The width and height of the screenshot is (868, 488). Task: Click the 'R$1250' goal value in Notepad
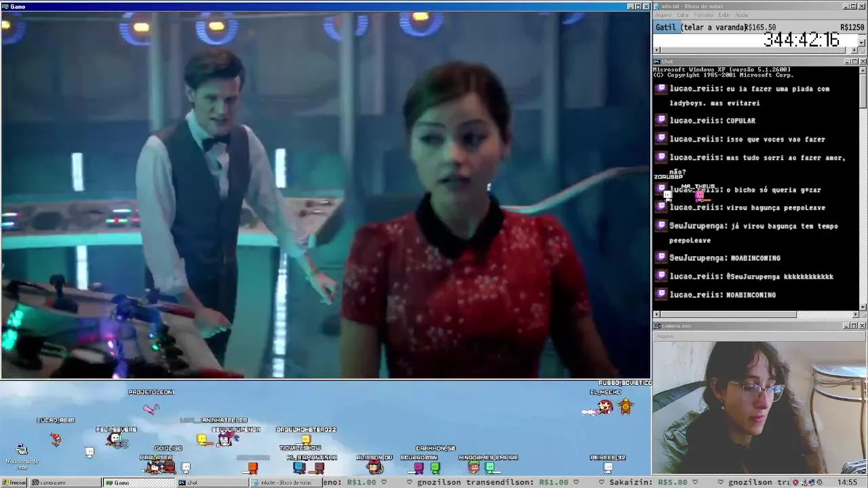coord(852,28)
